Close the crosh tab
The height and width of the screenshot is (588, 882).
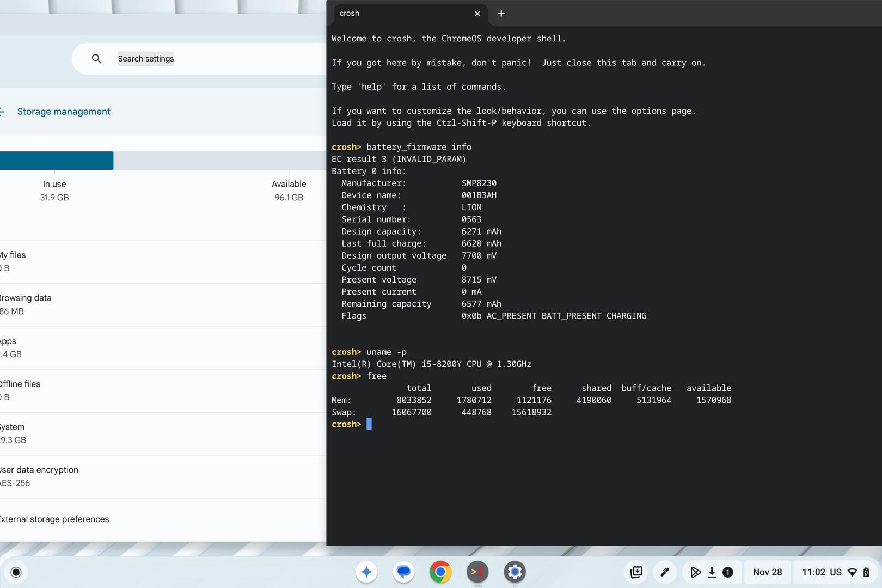[477, 14]
